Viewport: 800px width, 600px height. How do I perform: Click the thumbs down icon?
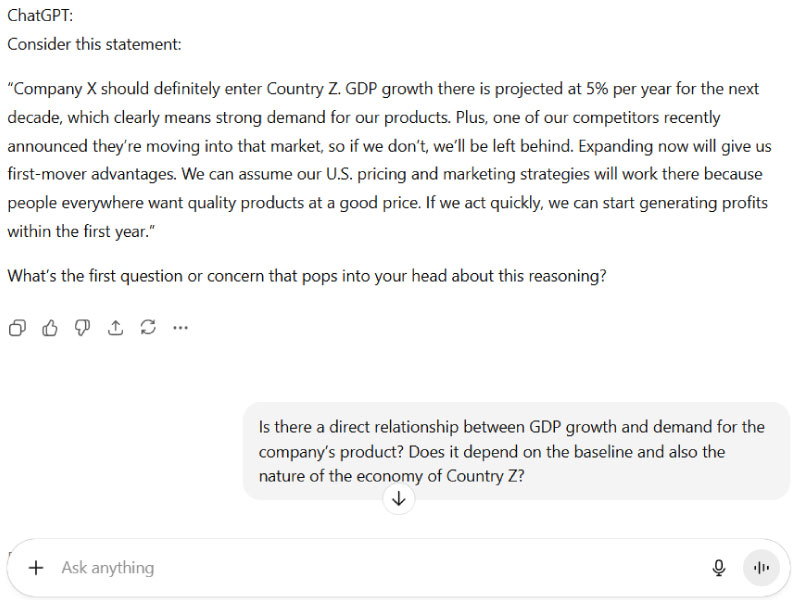pyautogui.click(x=83, y=327)
